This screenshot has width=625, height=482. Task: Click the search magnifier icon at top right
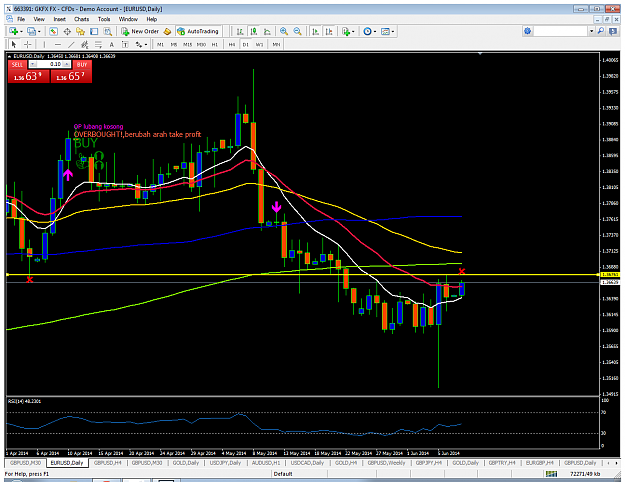point(600,31)
